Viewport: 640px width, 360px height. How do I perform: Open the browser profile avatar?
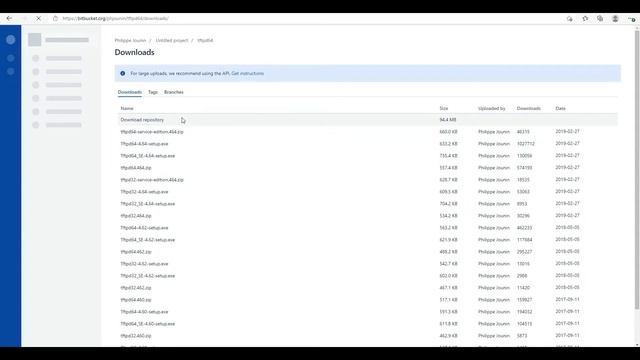[x=615, y=18]
